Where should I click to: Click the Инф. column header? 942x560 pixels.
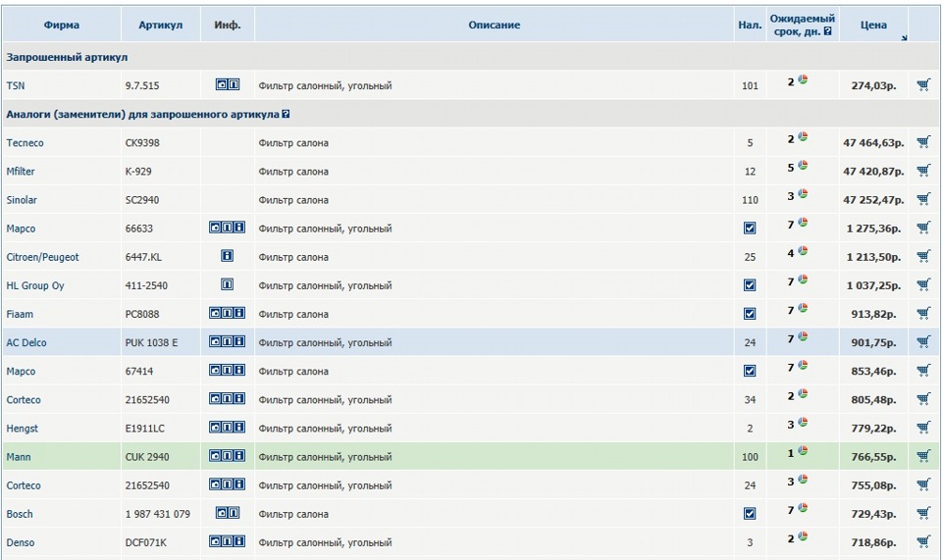pos(227,25)
